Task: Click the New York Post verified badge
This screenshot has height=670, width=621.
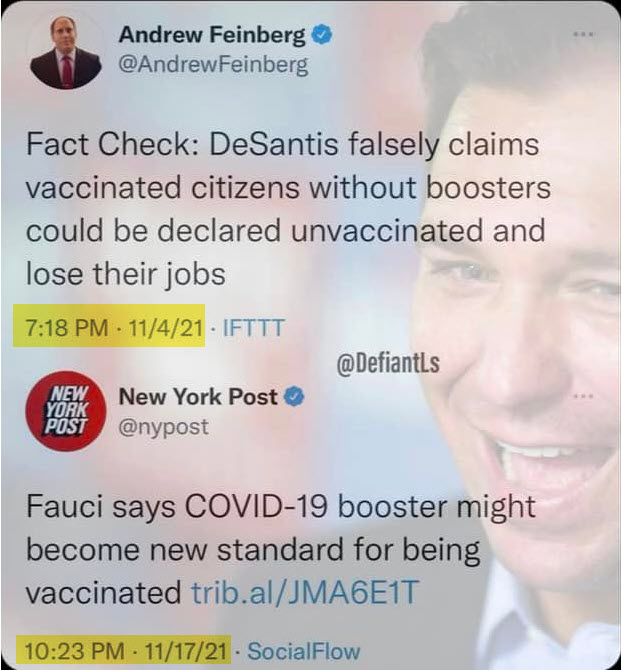Action: click(x=294, y=396)
